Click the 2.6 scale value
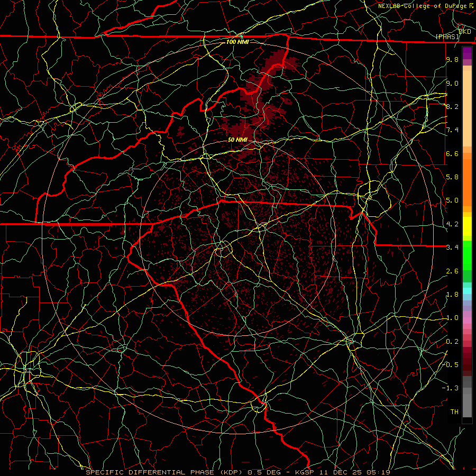Viewport: 476px width, 476px height. click(452, 271)
